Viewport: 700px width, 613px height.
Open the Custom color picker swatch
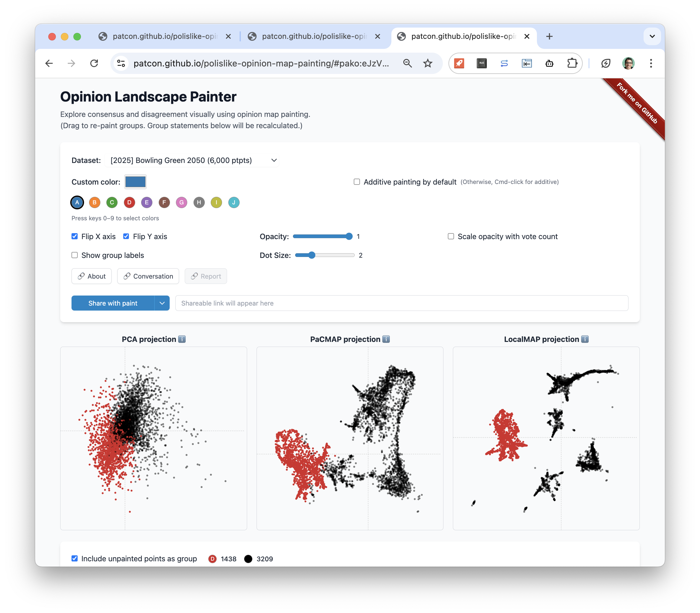point(135,182)
